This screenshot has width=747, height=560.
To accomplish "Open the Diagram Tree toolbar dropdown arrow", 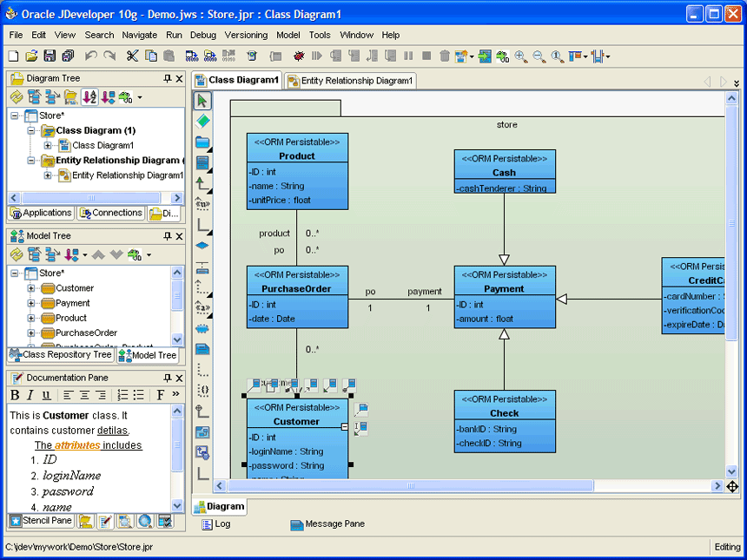I will tap(140, 97).
